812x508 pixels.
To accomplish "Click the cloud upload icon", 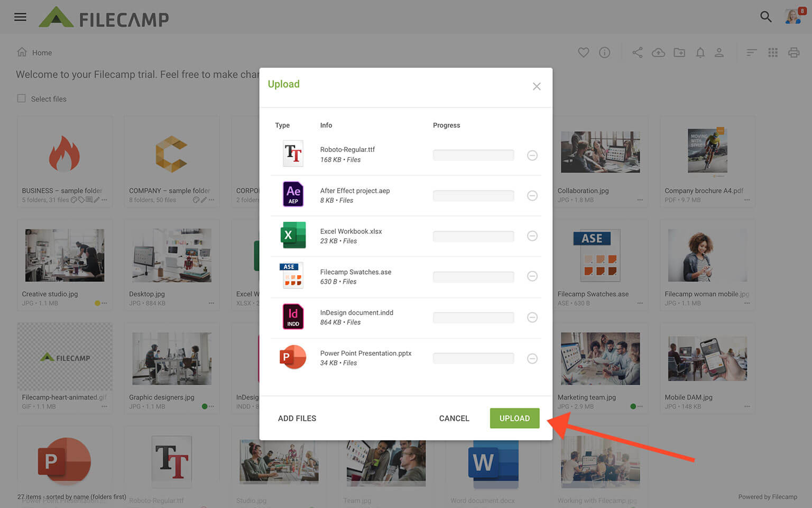I will click(x=658, y=52).
